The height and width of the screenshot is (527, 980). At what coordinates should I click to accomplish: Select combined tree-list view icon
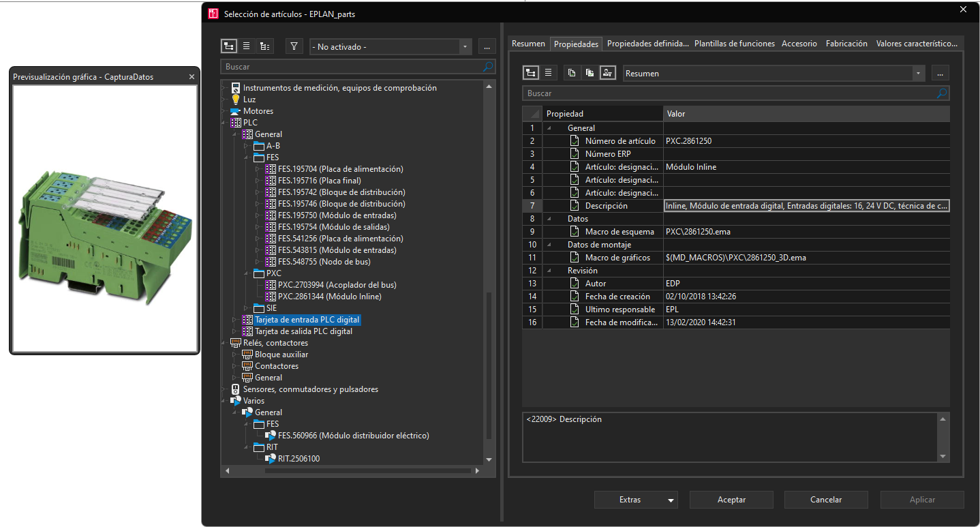pos(264,46)
